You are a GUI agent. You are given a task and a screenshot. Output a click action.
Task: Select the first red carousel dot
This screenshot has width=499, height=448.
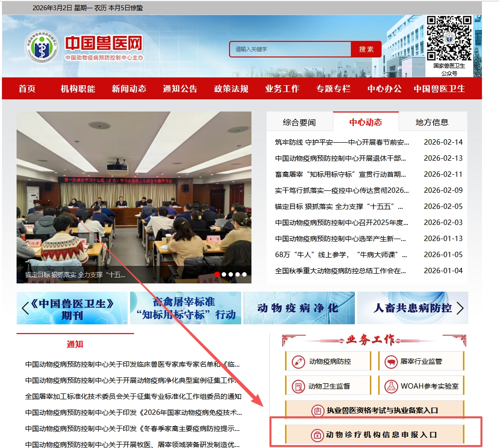coord(217,275)
